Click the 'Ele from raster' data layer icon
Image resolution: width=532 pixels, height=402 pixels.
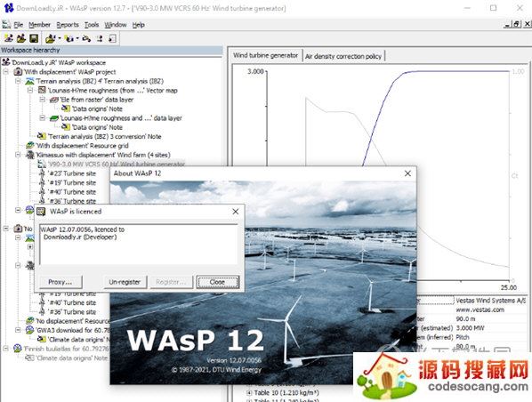click(54, 100)
